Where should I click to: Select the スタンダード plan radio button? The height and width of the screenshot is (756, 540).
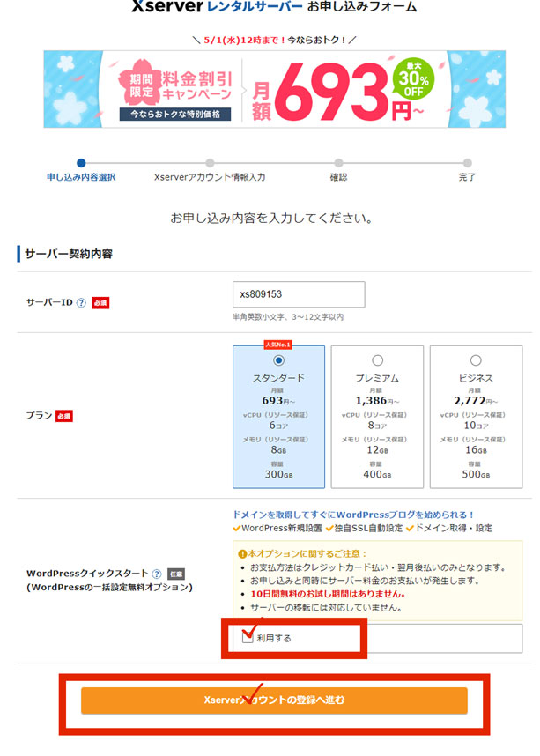279,360
